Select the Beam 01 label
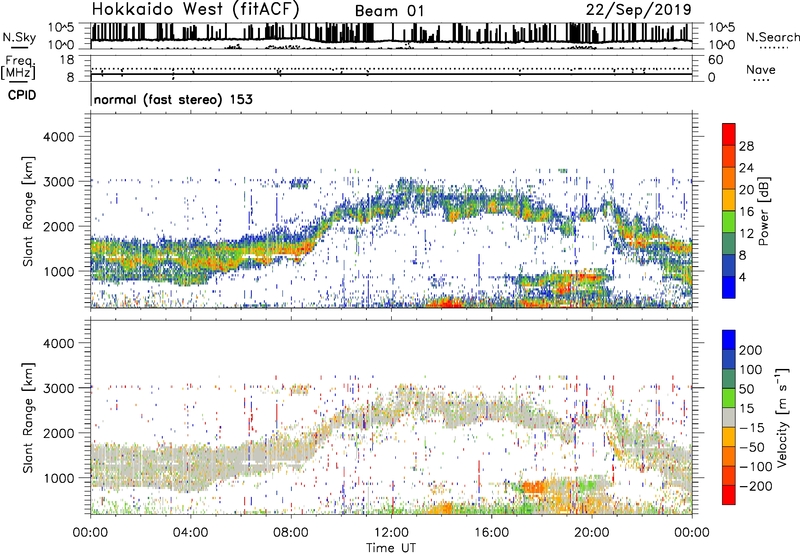Image resolution: width=800 pixels, height=554 pixels. click(x=389, y=11)
